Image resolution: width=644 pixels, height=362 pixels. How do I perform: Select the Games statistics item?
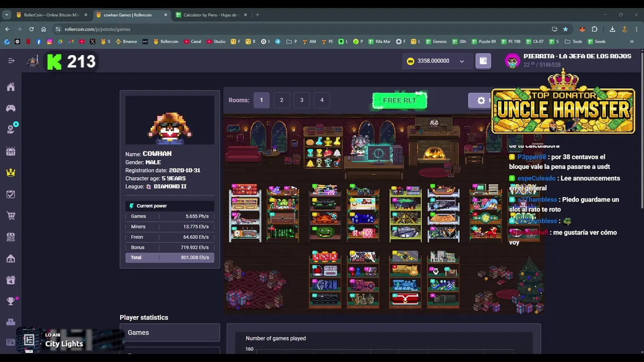(x=170, y=333)
